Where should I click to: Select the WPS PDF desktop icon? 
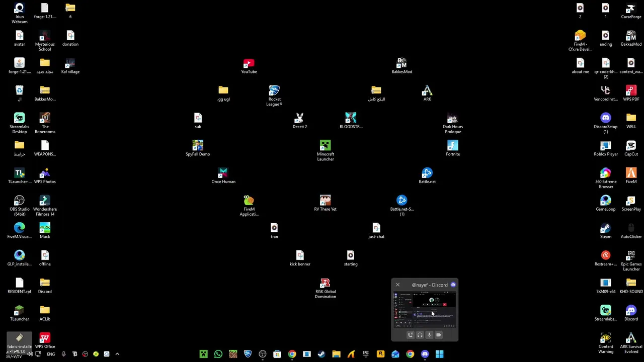point(631,94)
